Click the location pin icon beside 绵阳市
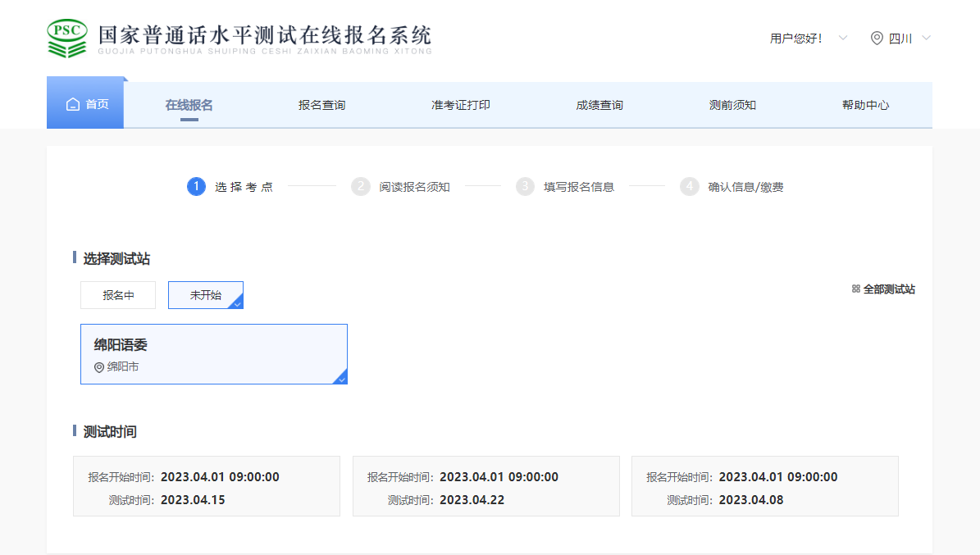 tap(99, 367)
